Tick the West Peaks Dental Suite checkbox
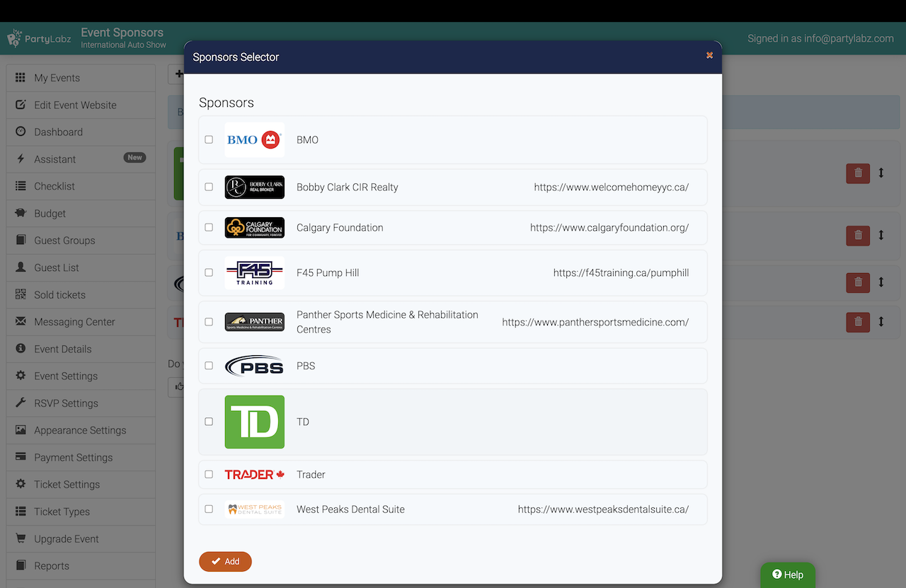The width and height of the screenshot is (906, 588). (x=209, y=509)
